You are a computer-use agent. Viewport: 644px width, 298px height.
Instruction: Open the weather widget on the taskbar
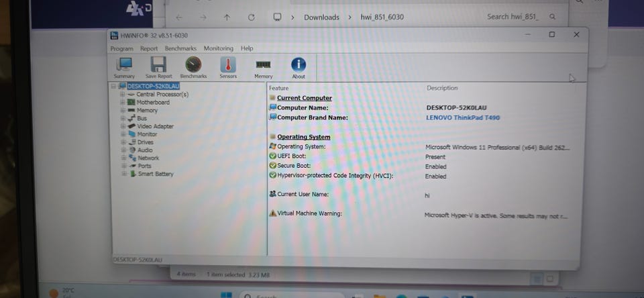pos(62,293)
